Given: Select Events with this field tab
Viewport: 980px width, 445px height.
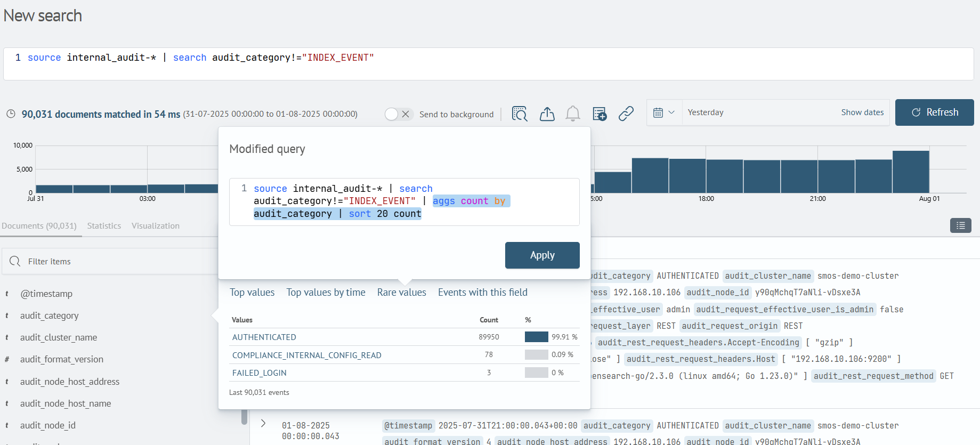Looking at the screenshot, I should coord(482,292).
